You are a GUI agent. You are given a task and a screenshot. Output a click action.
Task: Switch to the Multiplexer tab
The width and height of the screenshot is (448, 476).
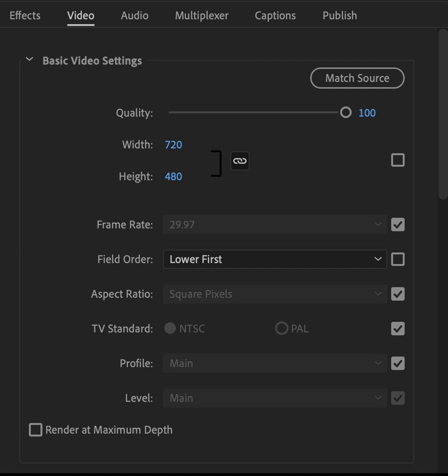coord(201,15)
